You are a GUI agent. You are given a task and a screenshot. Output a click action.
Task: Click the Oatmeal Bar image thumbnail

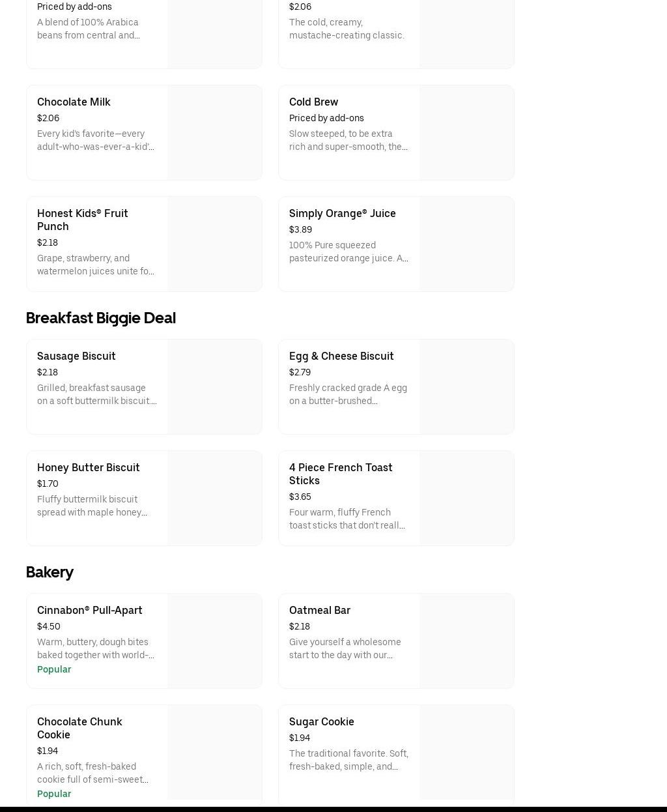click(x=466, y=641)
